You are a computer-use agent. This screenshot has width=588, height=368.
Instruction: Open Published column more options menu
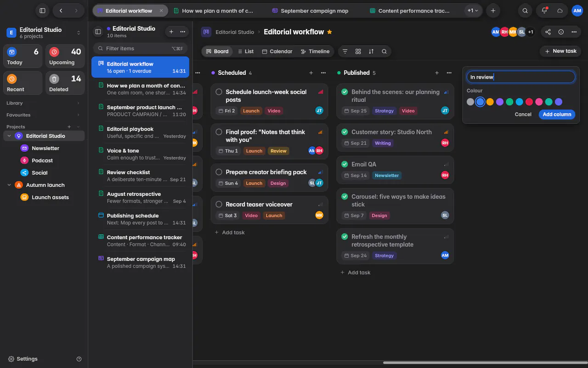(x=449, y=73)
